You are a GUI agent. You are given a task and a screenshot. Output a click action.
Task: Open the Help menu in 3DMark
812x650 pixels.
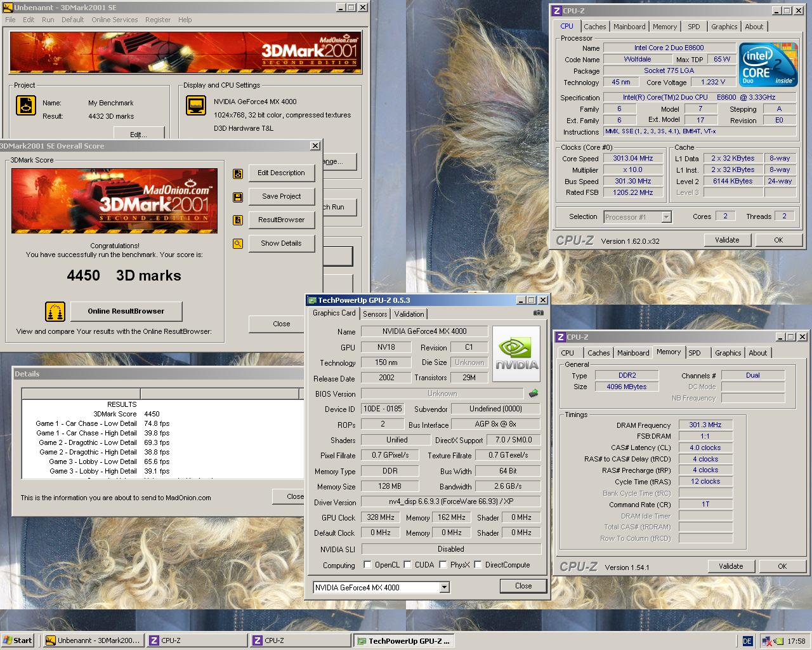point(185,20)
